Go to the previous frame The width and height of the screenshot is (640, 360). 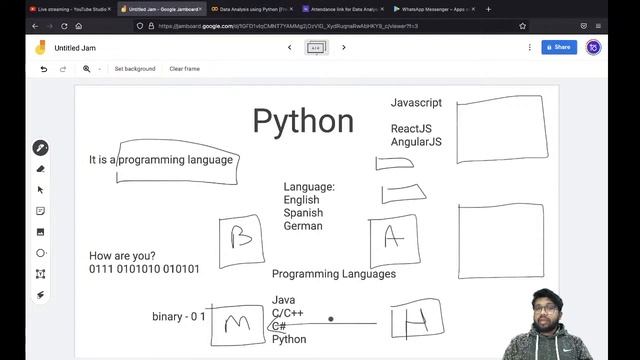click(x=290, y=47)
